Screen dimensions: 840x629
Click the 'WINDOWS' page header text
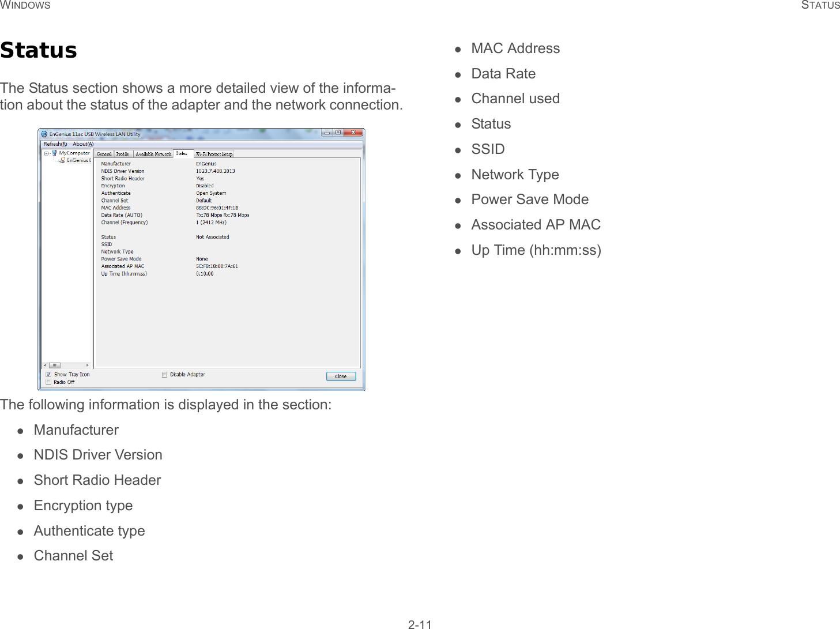coord(25,5)
